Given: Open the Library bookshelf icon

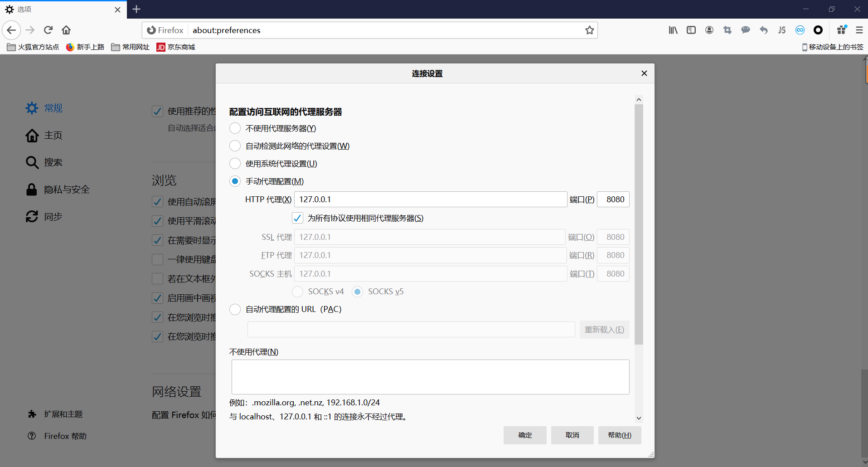Looking at the screenshot, I should click(x=673, y=30).
